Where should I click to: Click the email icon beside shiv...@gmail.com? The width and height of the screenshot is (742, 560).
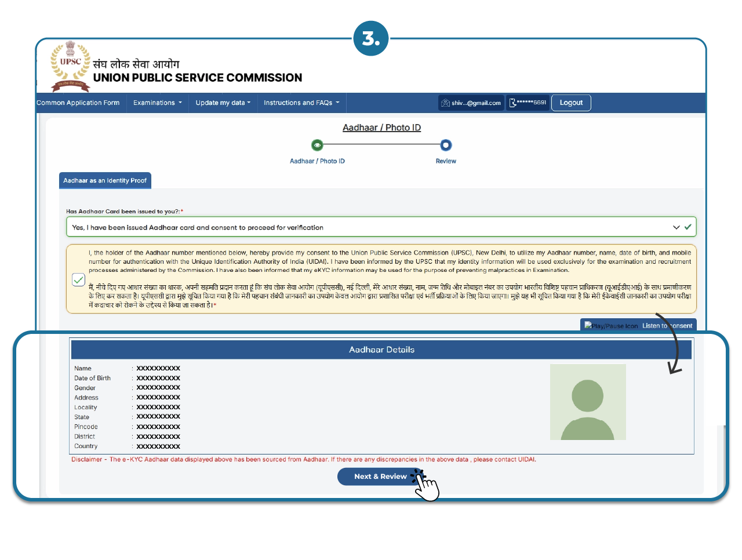(x=445, y=103)
